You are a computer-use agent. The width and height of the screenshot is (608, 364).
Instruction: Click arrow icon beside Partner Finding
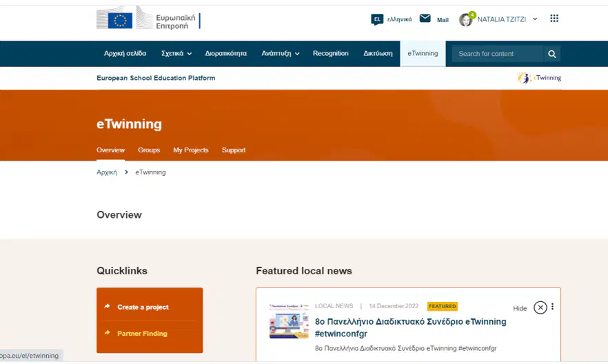click(108, 332)
